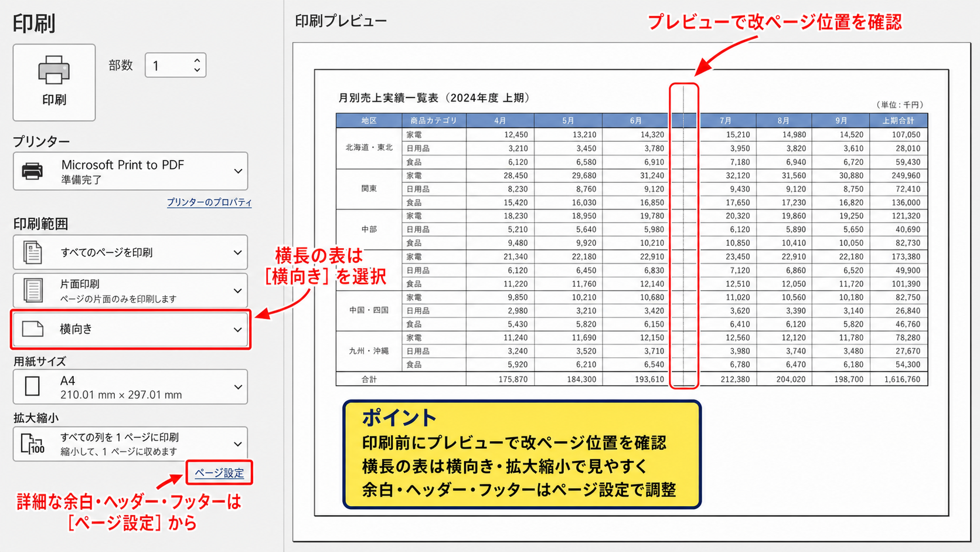Expand the 片面印刷 one-sided printing dropdown
Viewport: 980px width, 552px height.
[130, 290]
